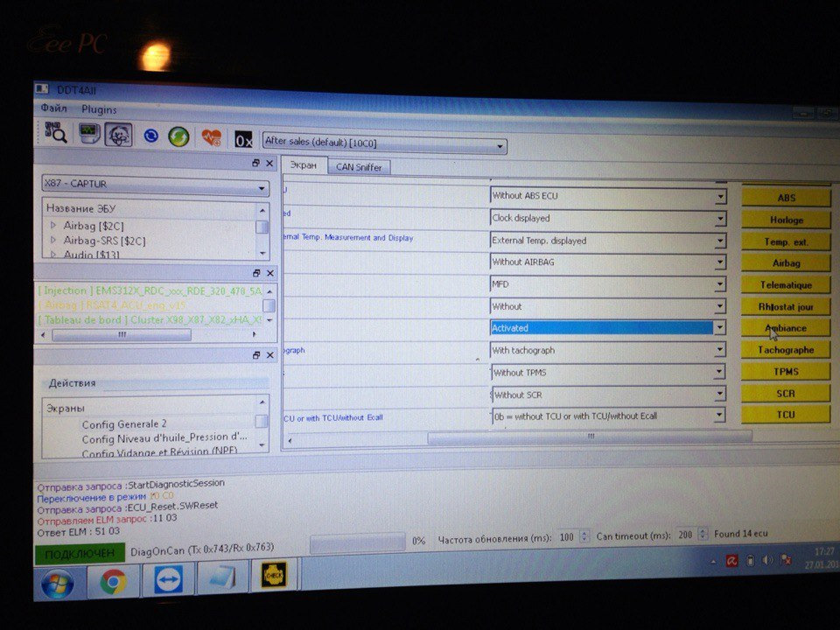Open the Without TPMS dropdown
Screen dimensions: 840x630
(x=607, y=373)
